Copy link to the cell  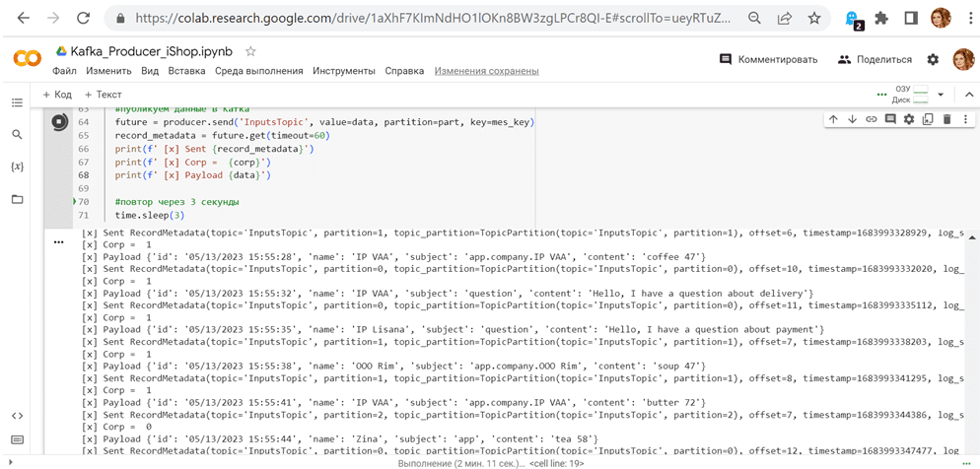pos(872,119)
